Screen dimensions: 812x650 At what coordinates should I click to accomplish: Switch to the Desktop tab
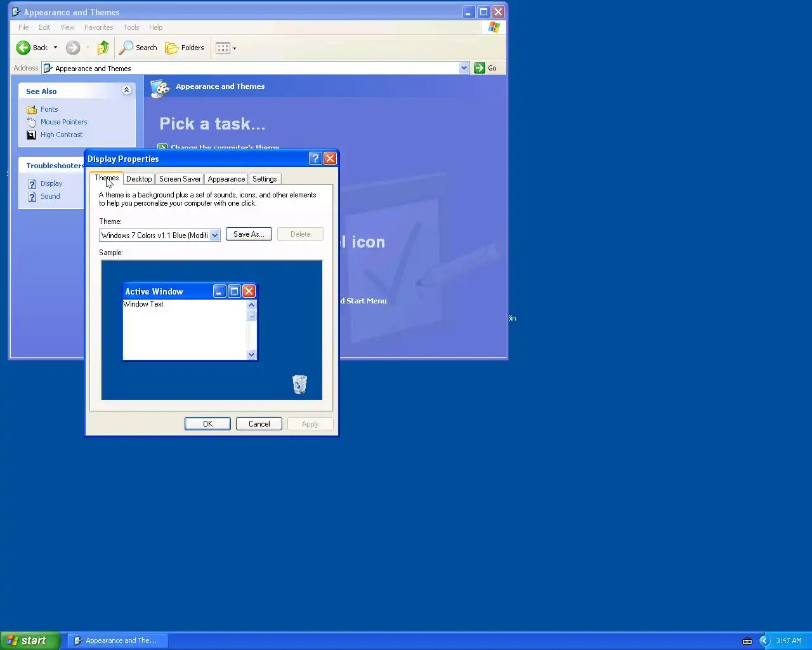coord(139,179)
